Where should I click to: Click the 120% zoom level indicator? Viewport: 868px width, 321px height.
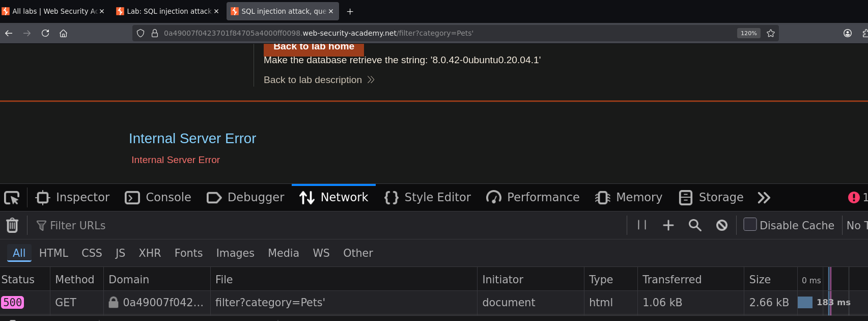(x=748, y=33)
